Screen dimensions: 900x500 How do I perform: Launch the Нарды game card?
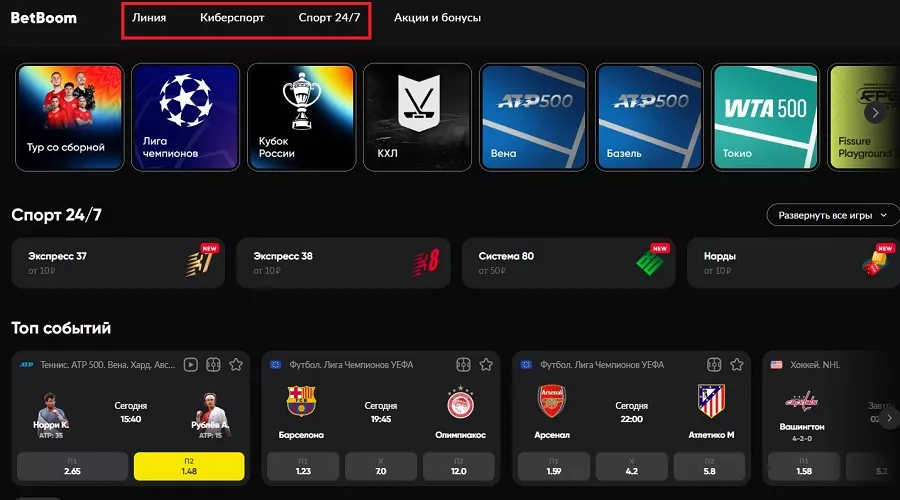pos(793,263)
